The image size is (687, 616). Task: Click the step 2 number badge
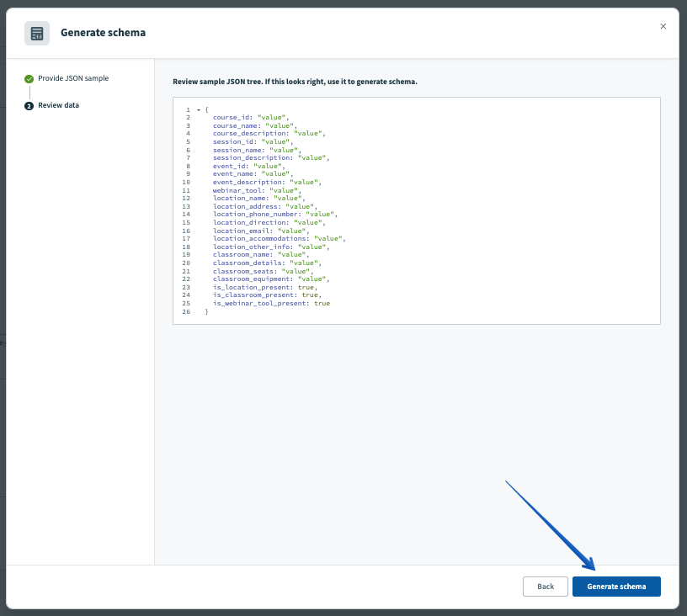pos(29,106)
